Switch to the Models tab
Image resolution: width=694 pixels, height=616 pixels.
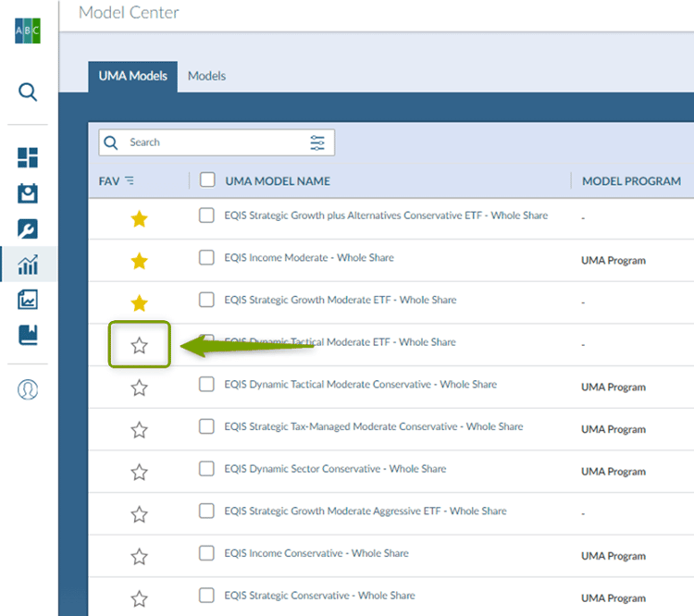(206, 76)
